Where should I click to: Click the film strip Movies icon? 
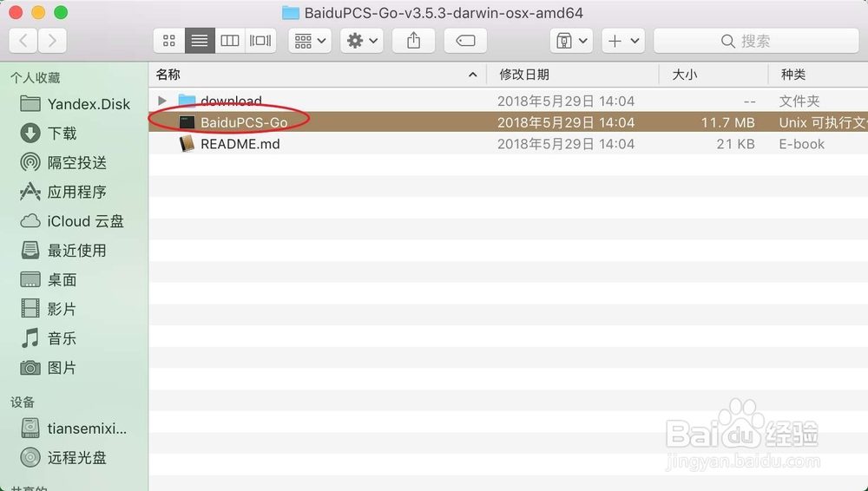(30, 308)
